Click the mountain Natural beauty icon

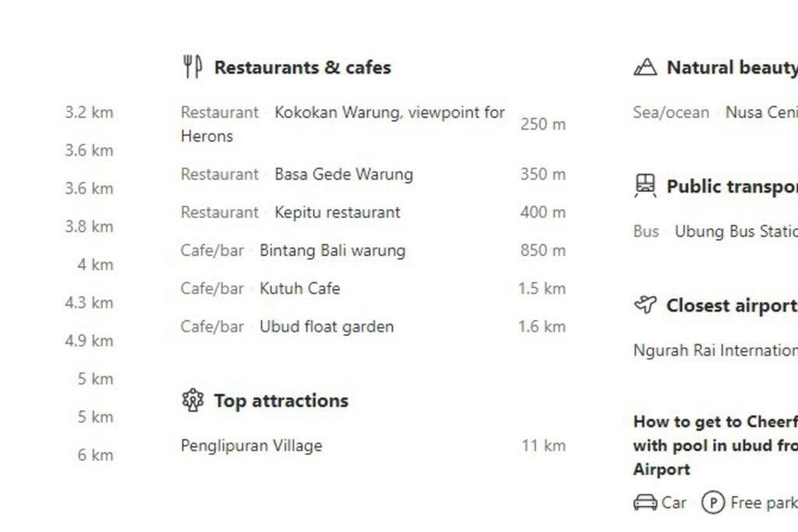click(644, 67)
